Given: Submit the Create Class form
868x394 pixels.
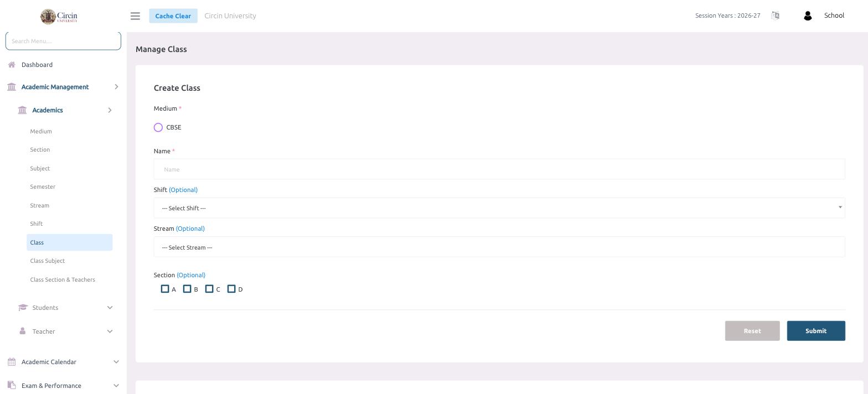Looking at the screenshot, I should 816,331.
